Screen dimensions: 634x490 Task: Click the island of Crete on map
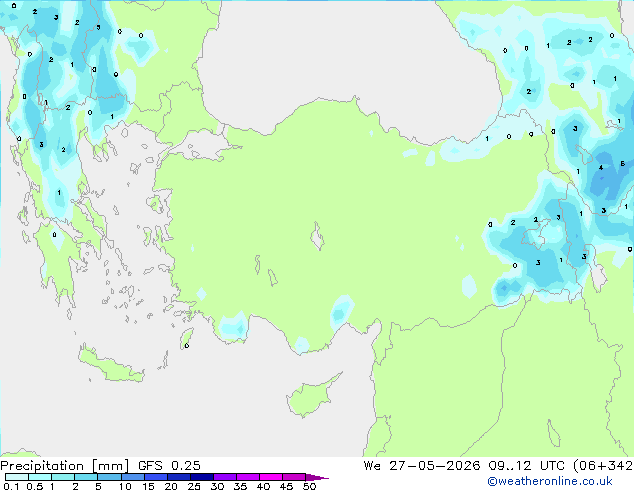(111, 366)
